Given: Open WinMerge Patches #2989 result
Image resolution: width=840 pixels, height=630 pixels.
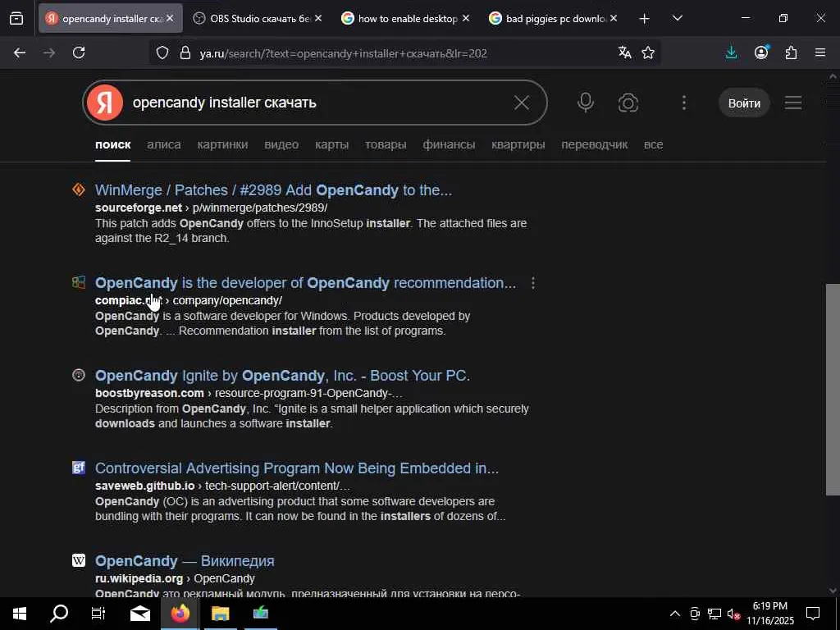Looking at the screenshot, I should (x=273, y=190).
